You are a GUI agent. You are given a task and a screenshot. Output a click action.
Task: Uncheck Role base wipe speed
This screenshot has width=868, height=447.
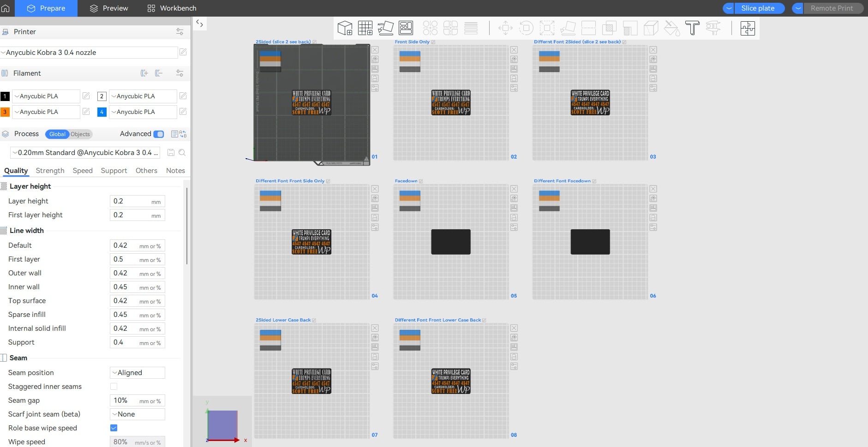point(114,428)
